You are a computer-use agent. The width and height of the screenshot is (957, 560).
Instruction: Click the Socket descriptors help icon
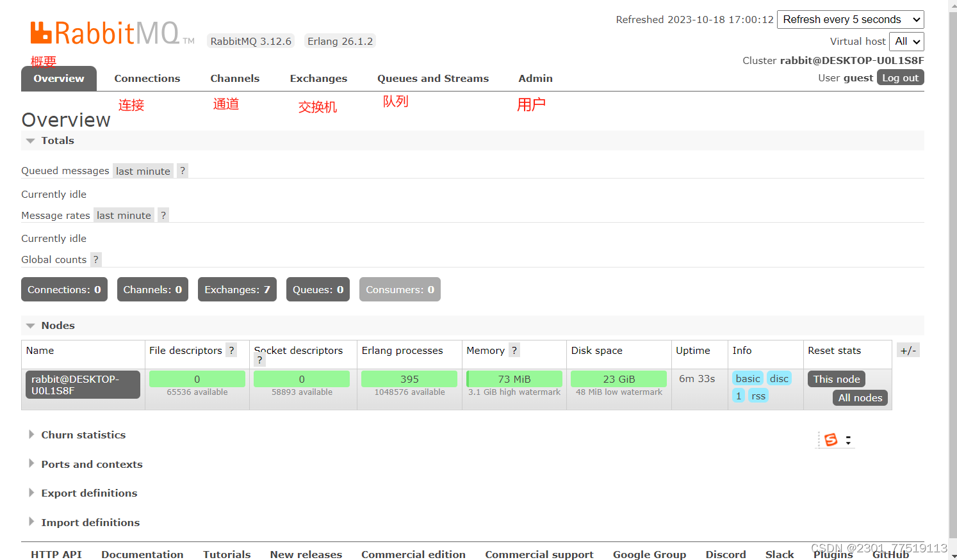[x=259, y=360]
